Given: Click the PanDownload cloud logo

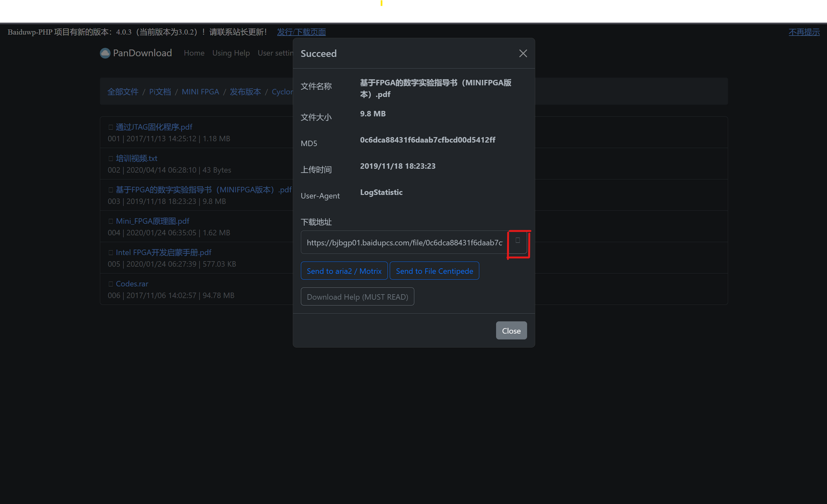Looking at the screenshot, I should coord(105,53).
